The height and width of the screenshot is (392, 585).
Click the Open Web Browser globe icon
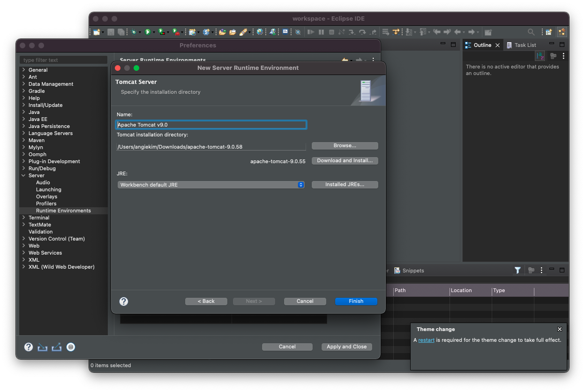point(260,32)
